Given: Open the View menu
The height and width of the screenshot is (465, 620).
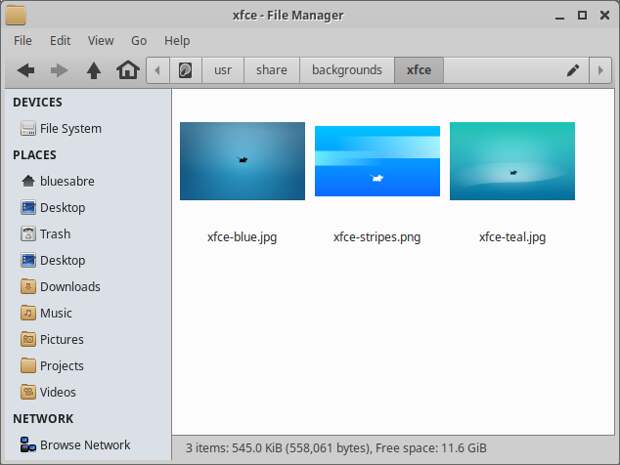Looking at the screenshot, I should [101, 40].
